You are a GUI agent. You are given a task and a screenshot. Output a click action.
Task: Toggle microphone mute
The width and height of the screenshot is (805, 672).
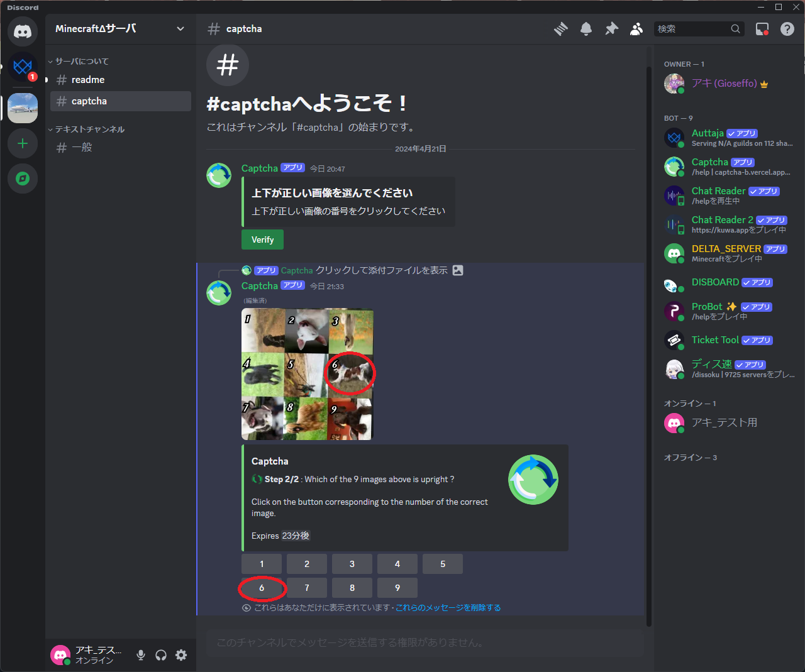click(x=141, y=655)
